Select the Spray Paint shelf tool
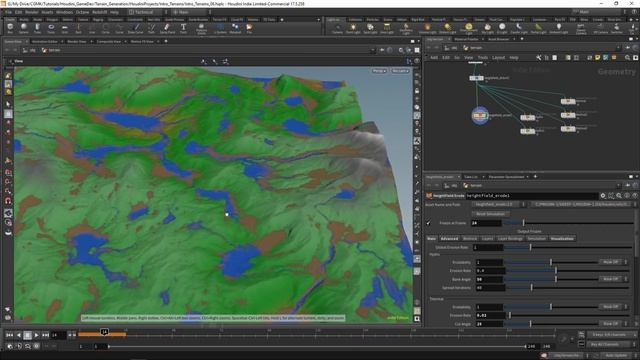640x360 pixels. pyautogui.click(x=167, y=28)
